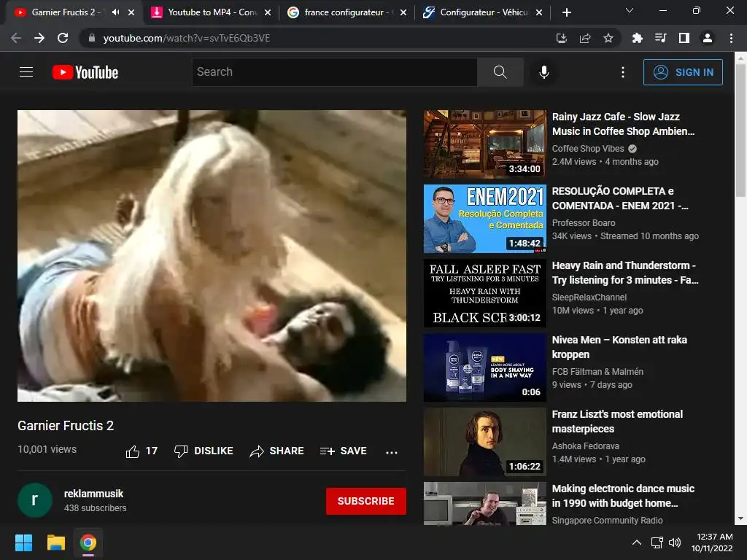
Task: Open Making electronic dance music thumbnail
Action: tap(484, 503)
